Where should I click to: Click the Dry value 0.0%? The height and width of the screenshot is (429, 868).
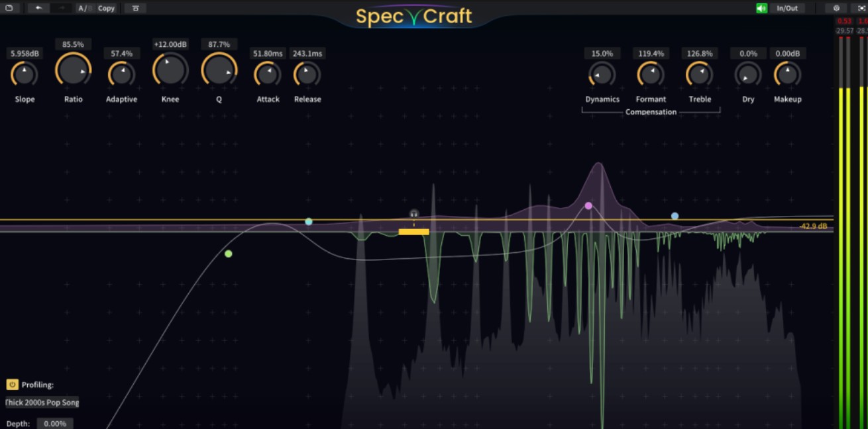748,54
